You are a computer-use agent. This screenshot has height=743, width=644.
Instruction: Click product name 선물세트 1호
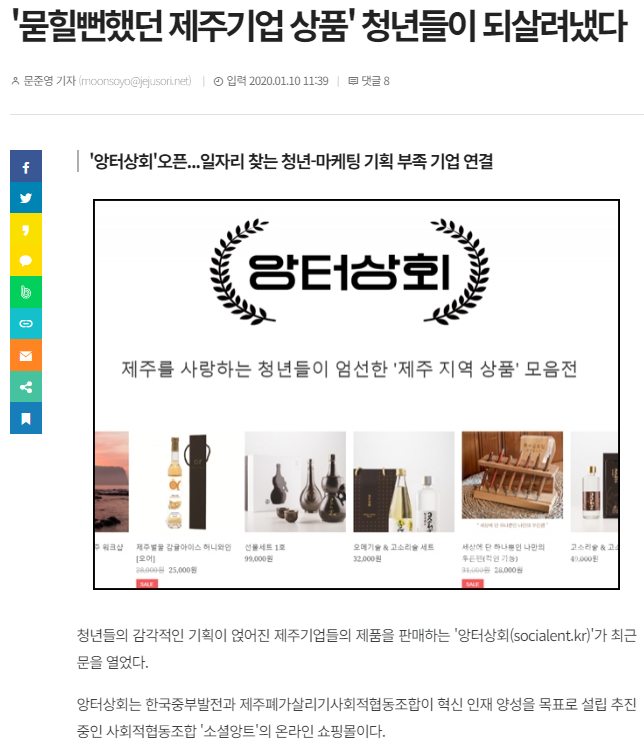[x=265, y=547]
